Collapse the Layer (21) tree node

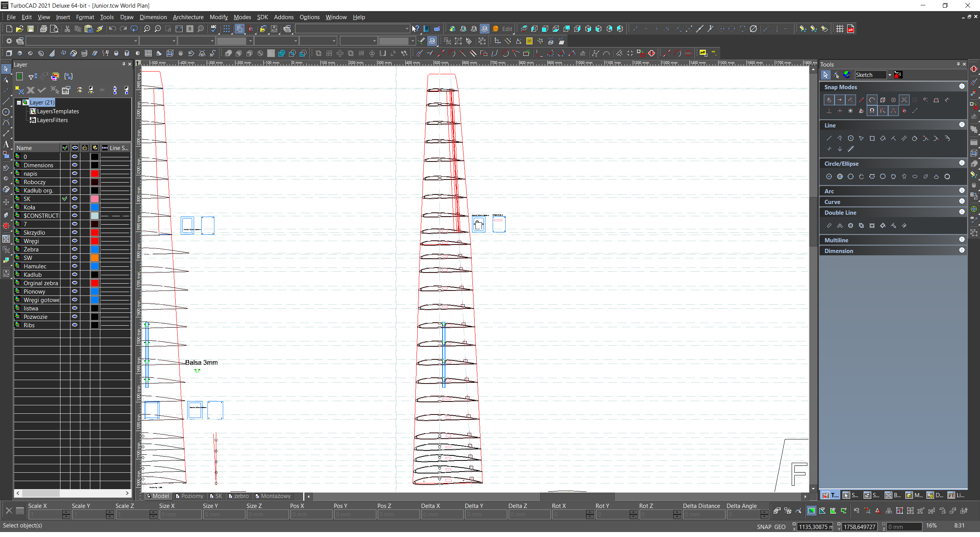click(x=19, y=103)
